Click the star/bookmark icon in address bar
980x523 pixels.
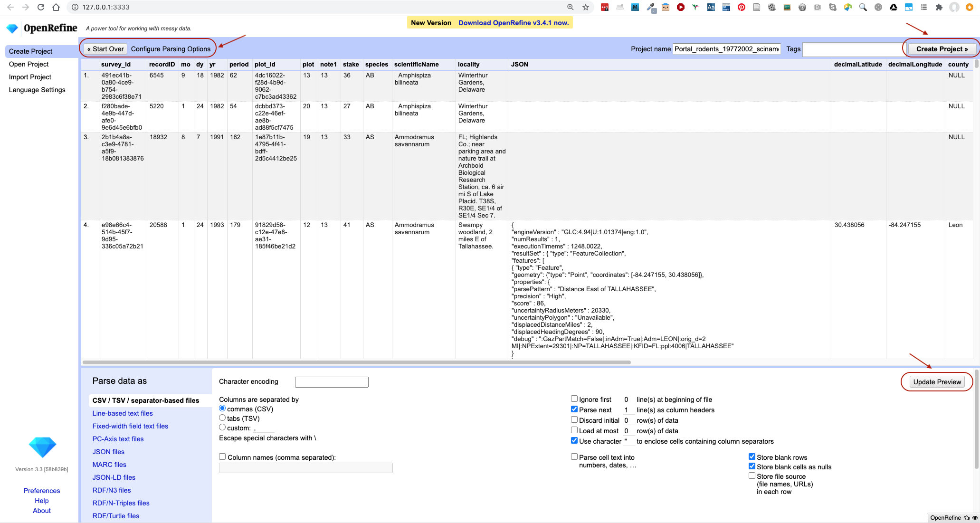(585, 8)
